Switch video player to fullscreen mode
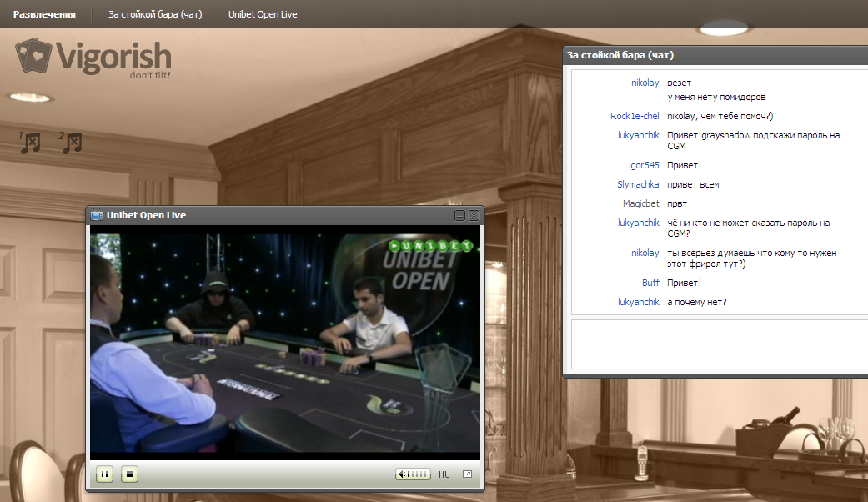Viewport: 868px width, 502px height. 467,474
